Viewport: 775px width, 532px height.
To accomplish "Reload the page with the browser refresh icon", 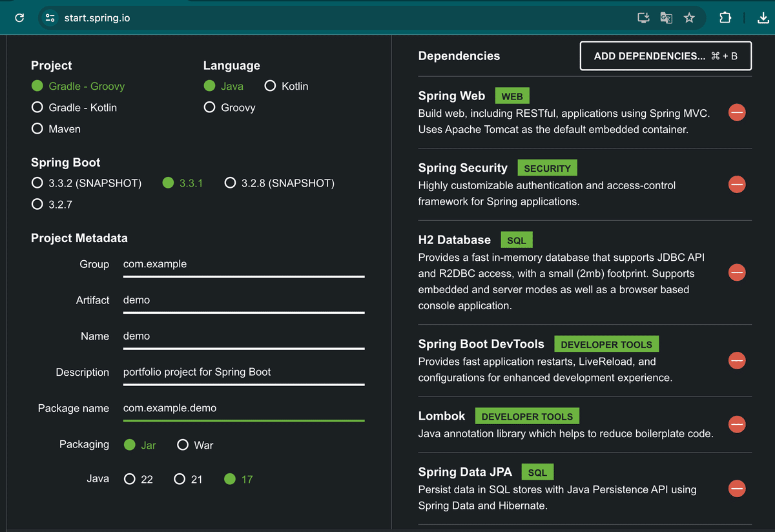I will tap(19, 18).
